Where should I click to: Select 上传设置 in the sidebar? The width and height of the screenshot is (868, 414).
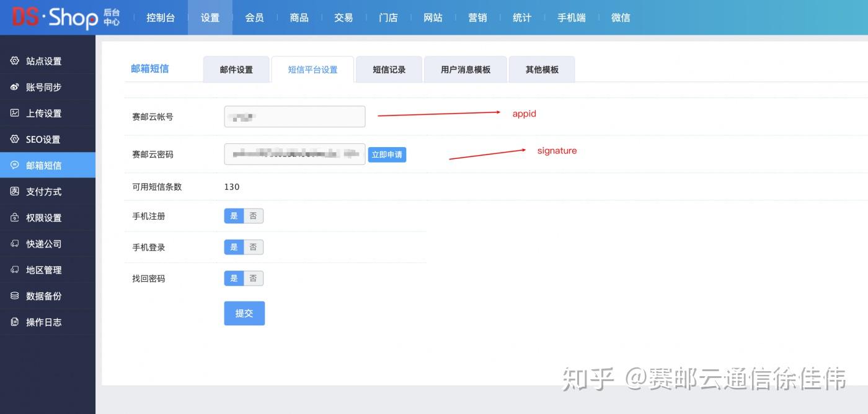click(48, 113)
